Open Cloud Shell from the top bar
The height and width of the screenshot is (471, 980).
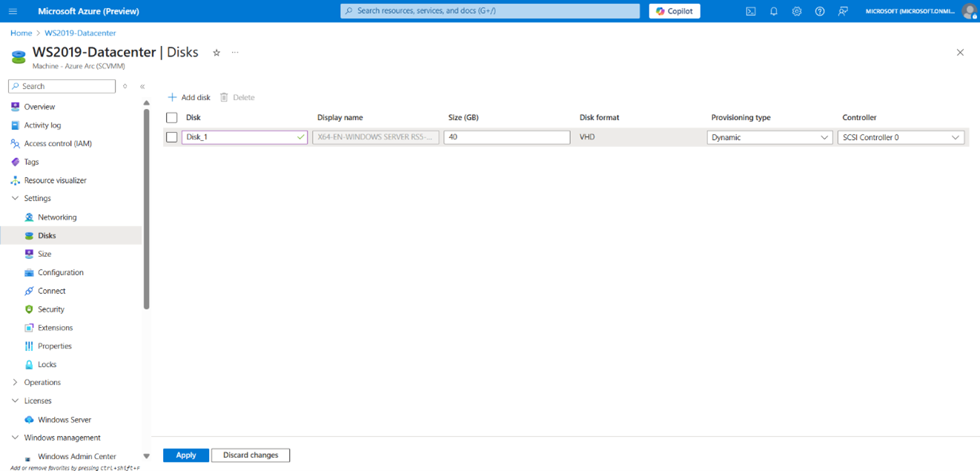click(x=751, y=11)
